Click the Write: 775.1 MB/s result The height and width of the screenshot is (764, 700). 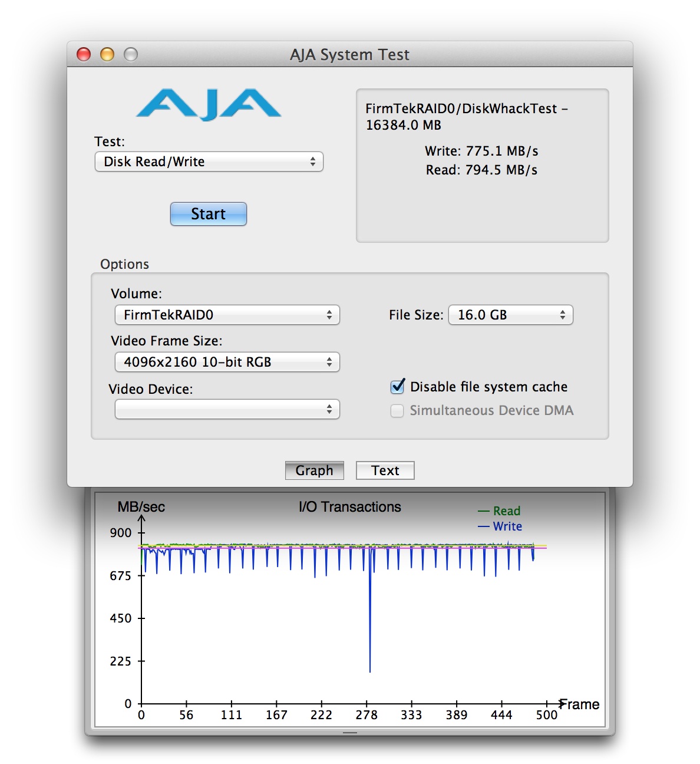pyautogui.click(x=481, y=151)
